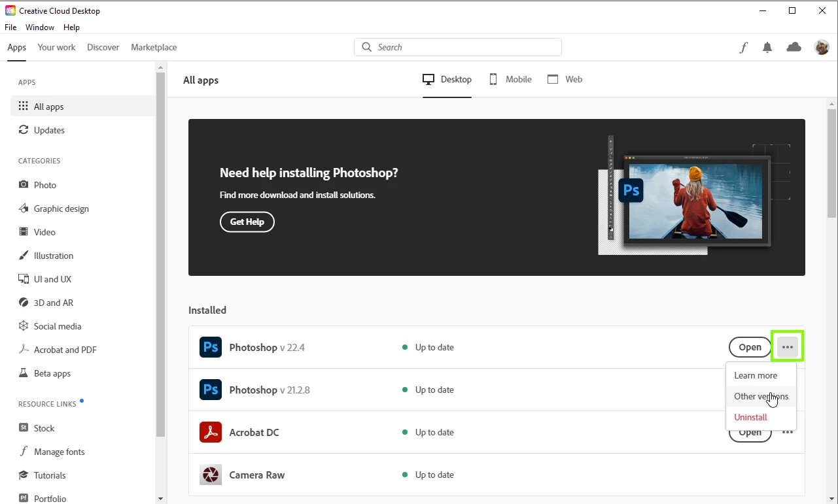
Task: Click the main content vertical scrollbar
Action: (x=832, y=163)
